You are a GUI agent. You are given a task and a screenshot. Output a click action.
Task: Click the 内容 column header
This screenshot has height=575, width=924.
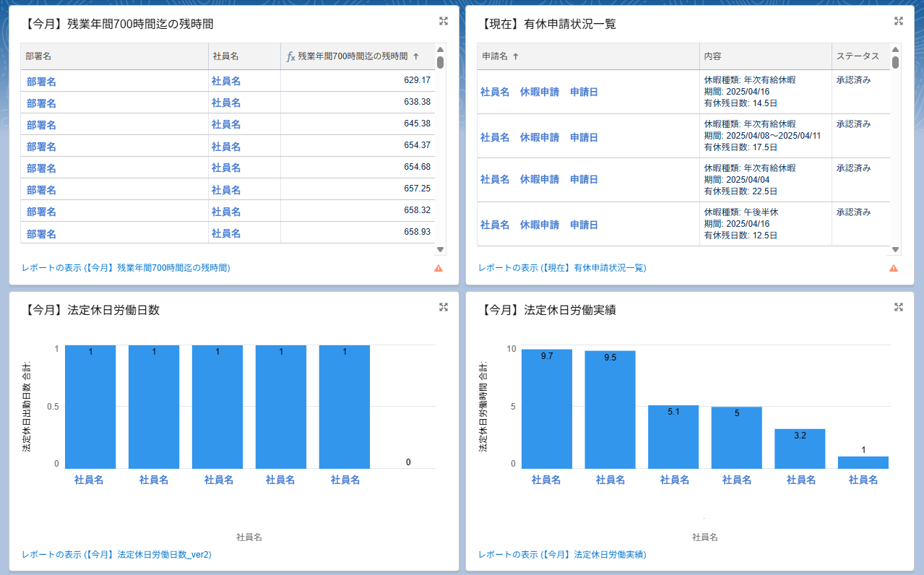click(x=712, y=56)
